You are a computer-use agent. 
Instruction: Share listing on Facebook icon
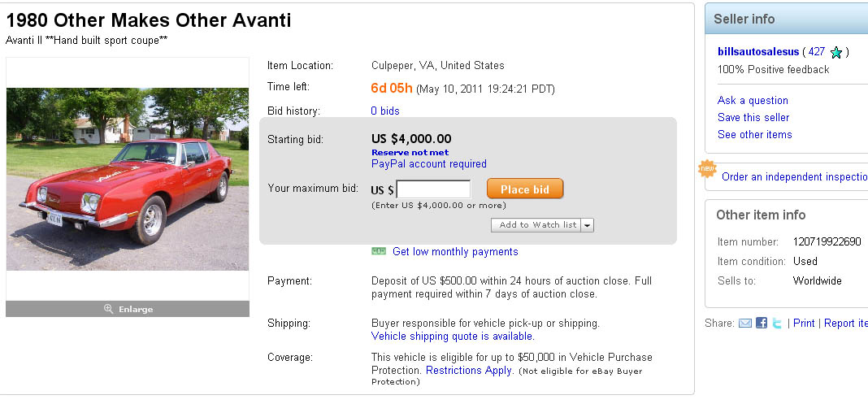coord(762,324)
